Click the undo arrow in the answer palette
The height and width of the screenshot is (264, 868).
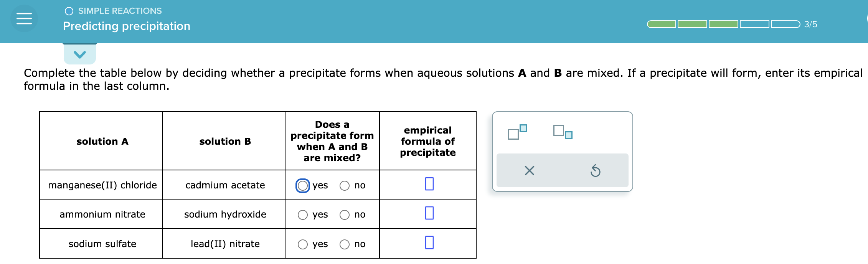(x=596, y=171)
